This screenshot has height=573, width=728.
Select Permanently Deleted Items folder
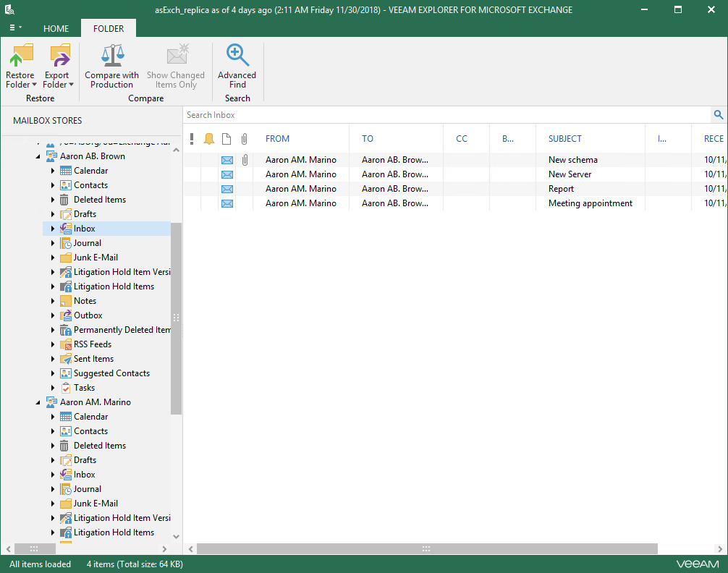tap(122, 330)
